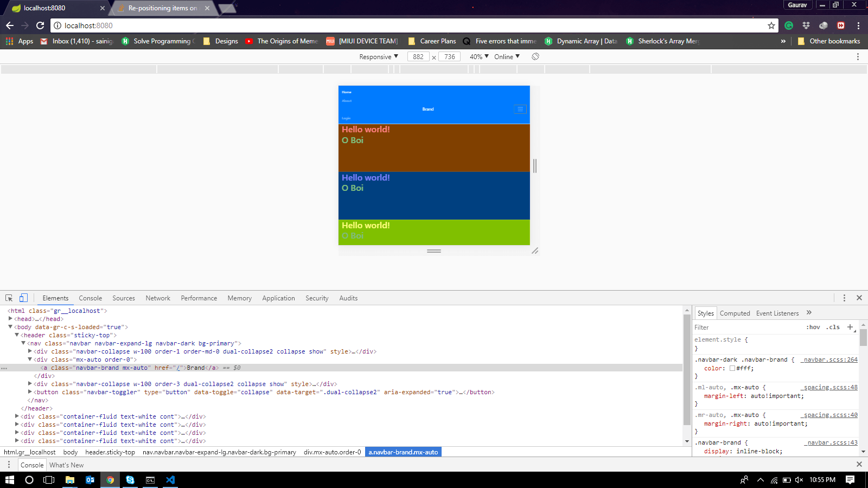Launch Skype from the taskbar
This screenshot has height=488, width=868.
130,480
